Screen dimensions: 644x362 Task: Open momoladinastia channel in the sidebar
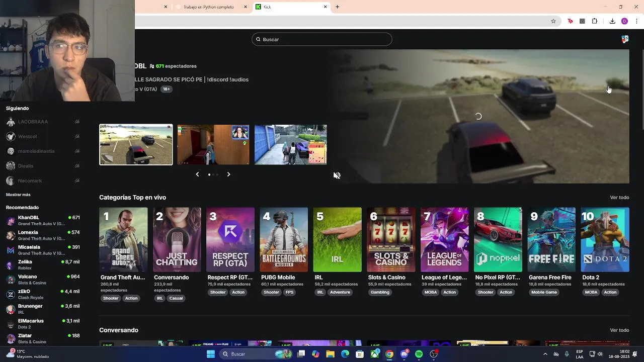click(x=43, y=151)
